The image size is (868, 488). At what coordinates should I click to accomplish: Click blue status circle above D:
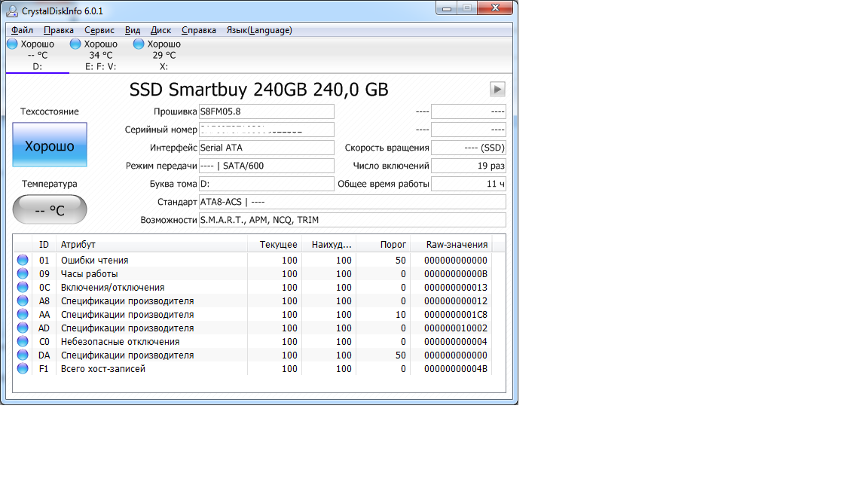[x=12, y=44]
